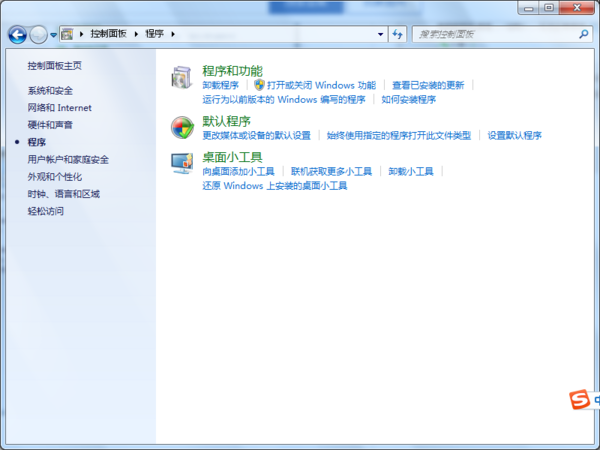The image size is (600, 450).
Task: Maximize the Control Panel window
Action: (x=549, y=8)
